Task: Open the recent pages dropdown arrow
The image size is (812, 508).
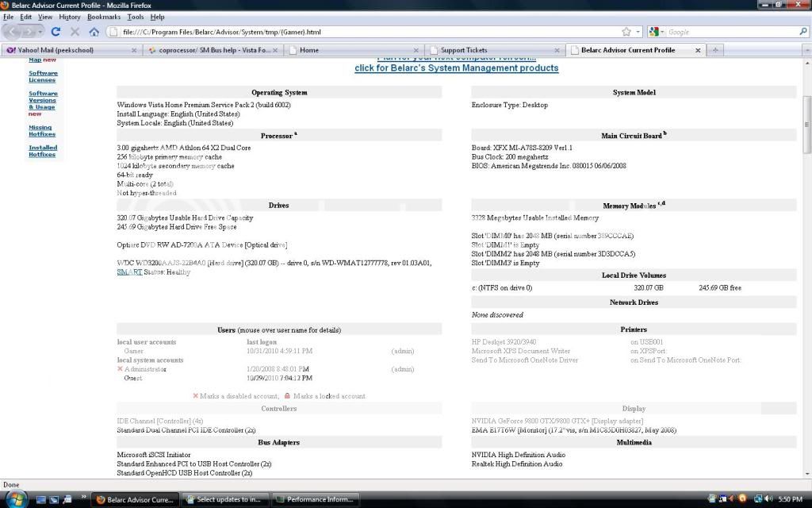Action: pos(40,32)
